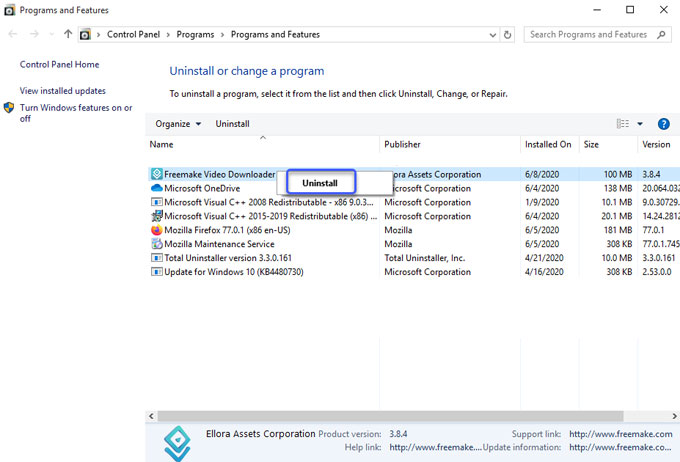680x462 pixels.
Task: Click the OneDrive cloud icon
Action: [157, 188]
